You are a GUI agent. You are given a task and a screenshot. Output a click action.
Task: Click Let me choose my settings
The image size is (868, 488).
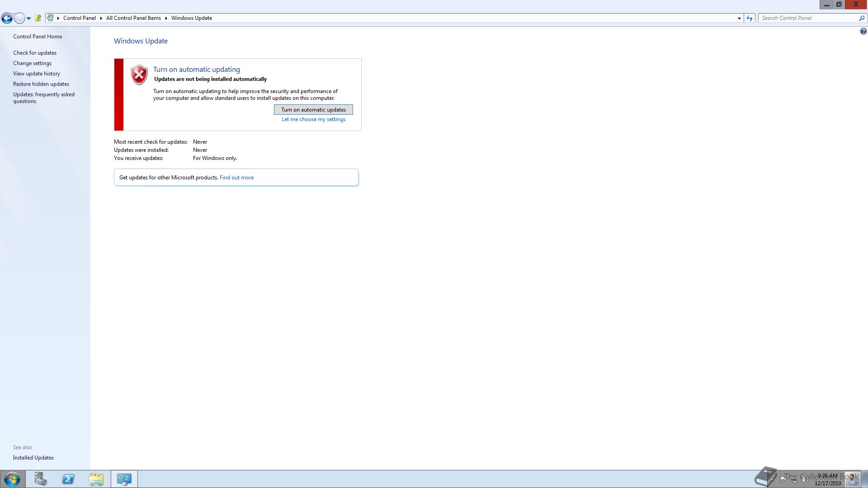click(313, 119)
